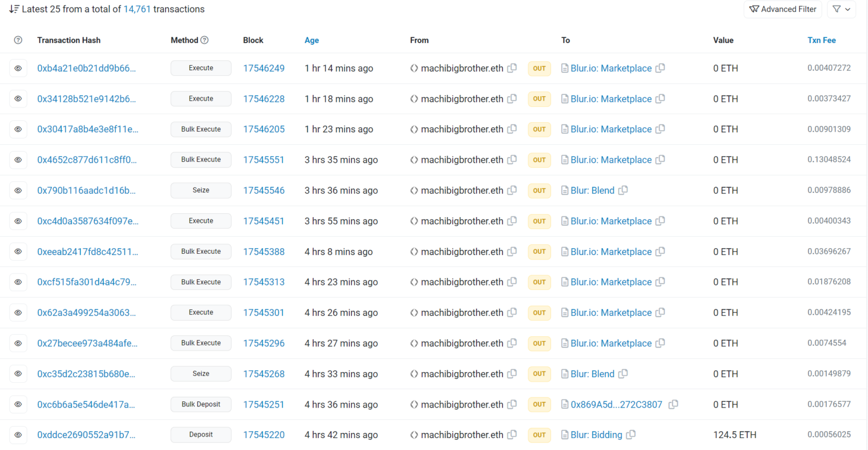
Task: Open the Advanced Filter button
Action: 783,9
